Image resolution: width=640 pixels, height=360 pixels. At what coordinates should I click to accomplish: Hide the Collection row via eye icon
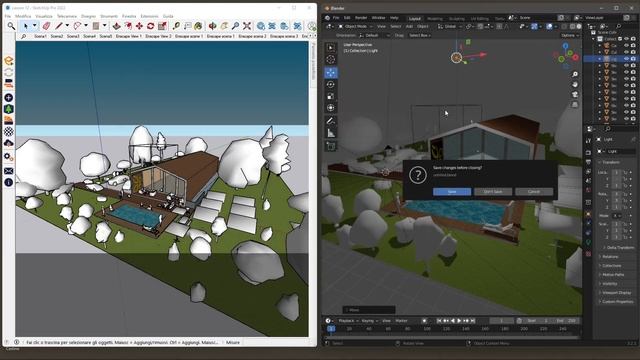[627, 39]
